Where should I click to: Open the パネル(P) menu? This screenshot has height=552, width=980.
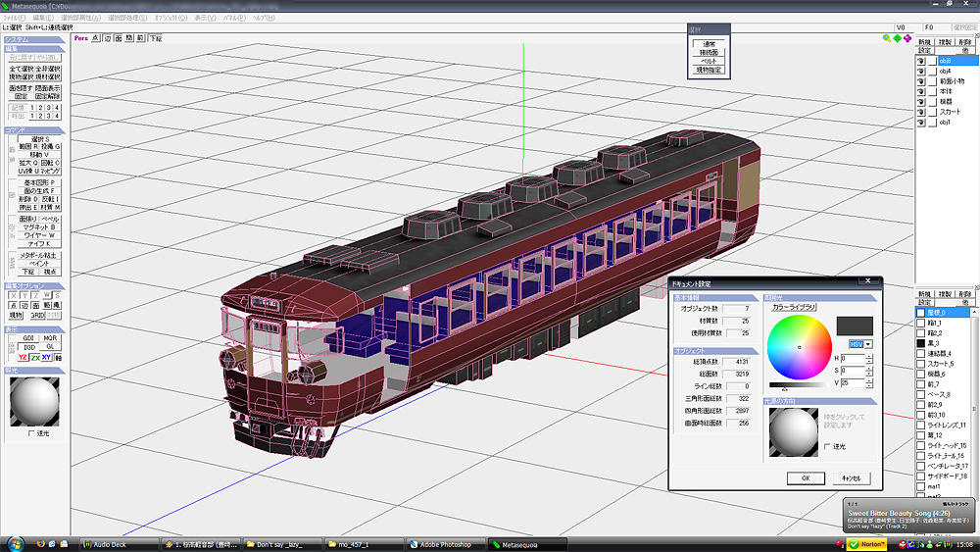234,18
